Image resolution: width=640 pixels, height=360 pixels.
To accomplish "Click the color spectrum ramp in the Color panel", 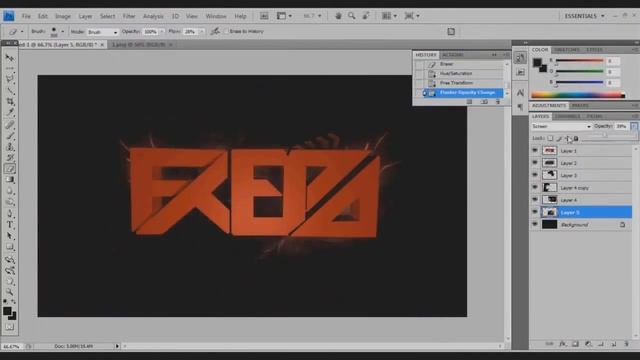I will click(578, 95).
